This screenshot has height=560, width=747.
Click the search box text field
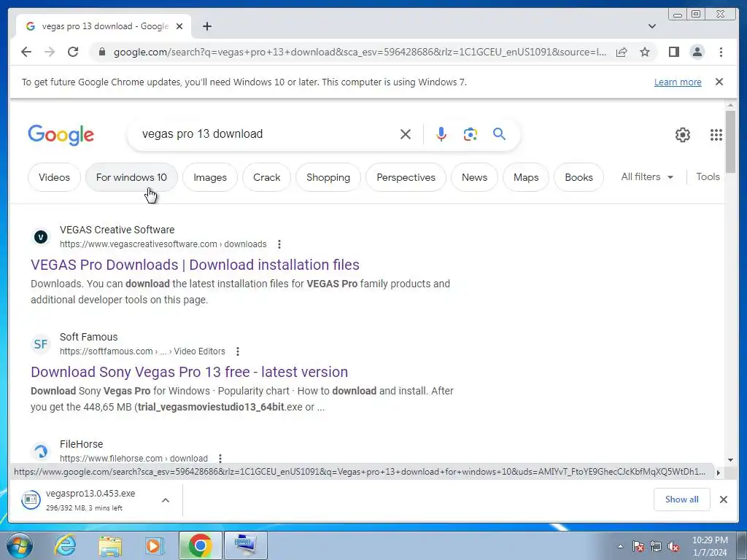pos(267,134)
